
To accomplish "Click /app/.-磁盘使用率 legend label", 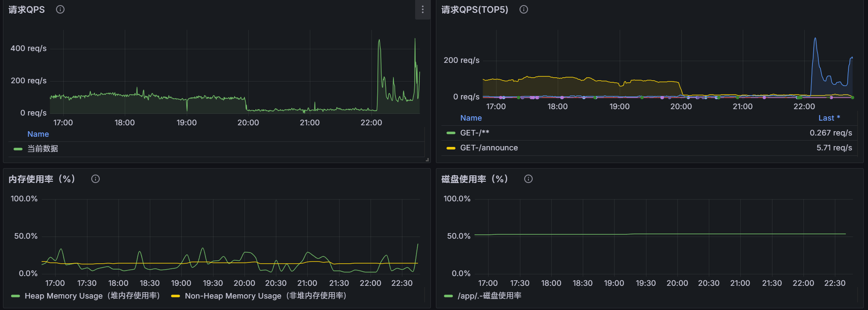I will [489, 296].
